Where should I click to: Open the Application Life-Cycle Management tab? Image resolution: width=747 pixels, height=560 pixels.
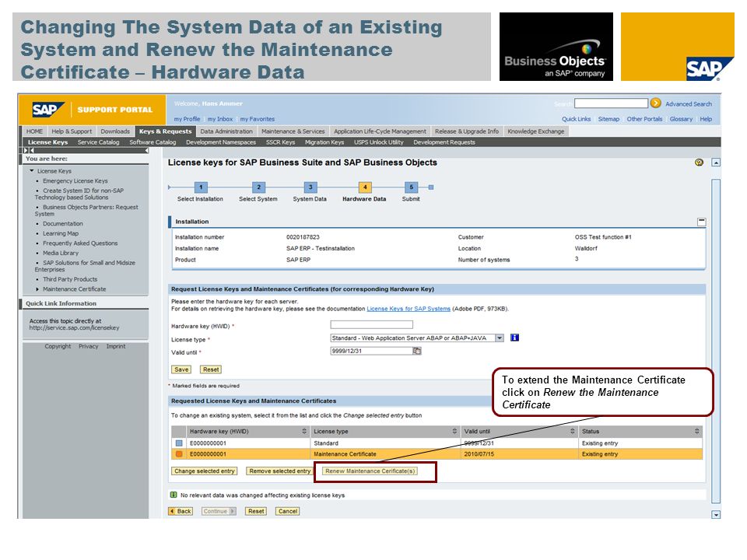(x=380, y=131)
